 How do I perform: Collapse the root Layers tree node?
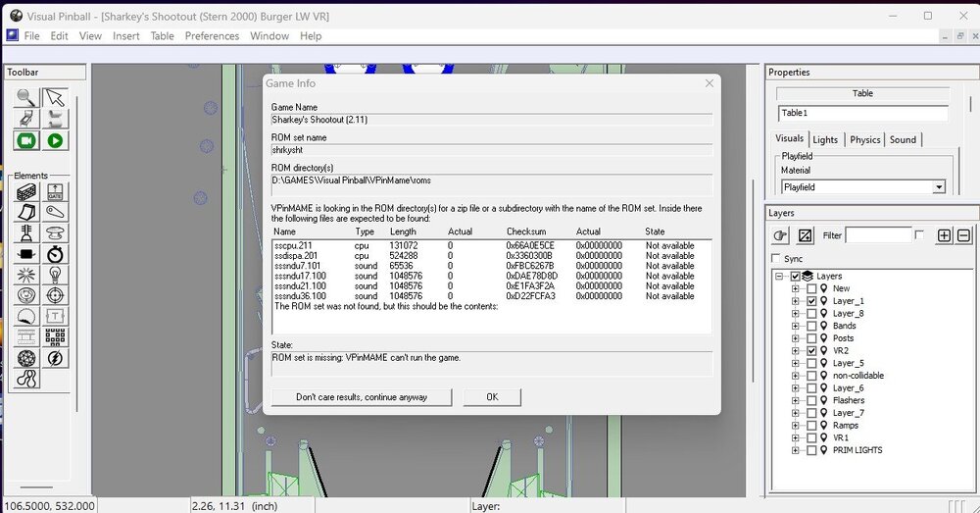click(x=779, y=276)
